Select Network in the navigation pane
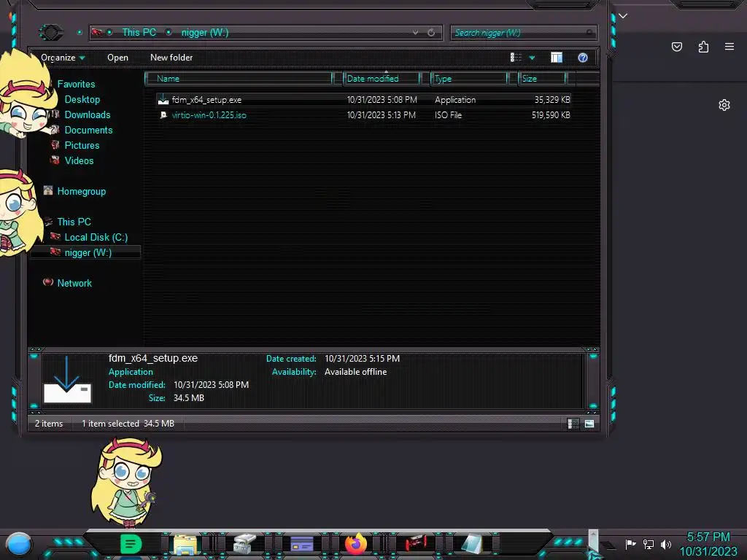This screenshot has width=747, height=560. [75, 284]
